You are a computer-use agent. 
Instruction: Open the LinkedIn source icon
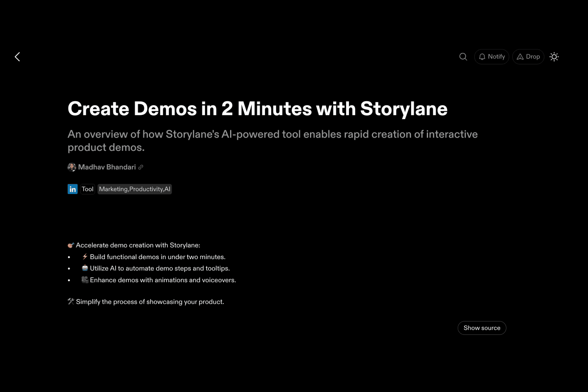[73, 189]
